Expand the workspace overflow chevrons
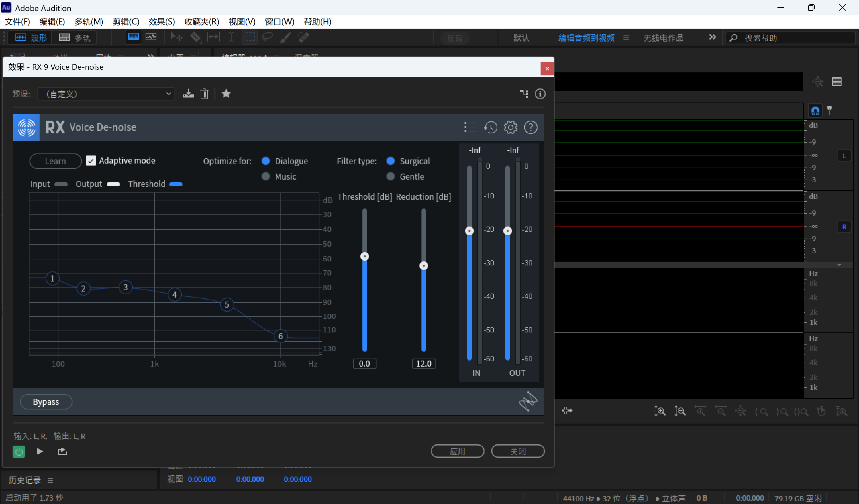 (712, 38)
